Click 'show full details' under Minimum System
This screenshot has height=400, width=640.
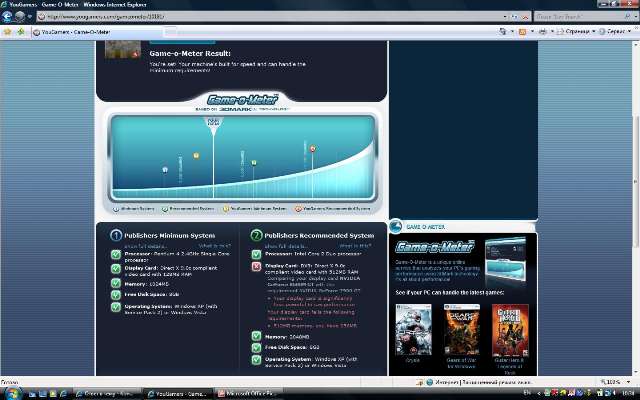[145, 246]
